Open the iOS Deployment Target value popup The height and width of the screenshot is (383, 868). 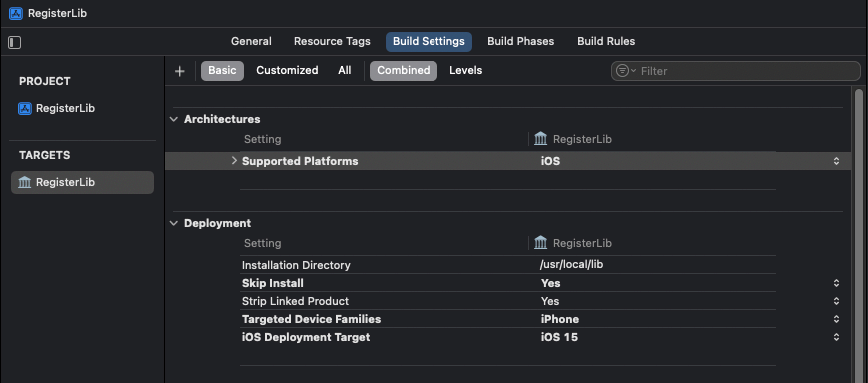click(836, 337)
